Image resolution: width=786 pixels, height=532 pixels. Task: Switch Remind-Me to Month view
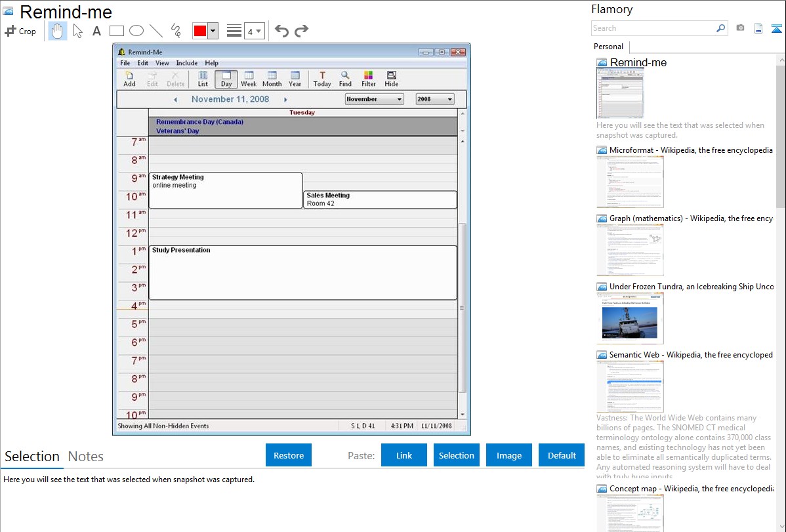(272, 79)
